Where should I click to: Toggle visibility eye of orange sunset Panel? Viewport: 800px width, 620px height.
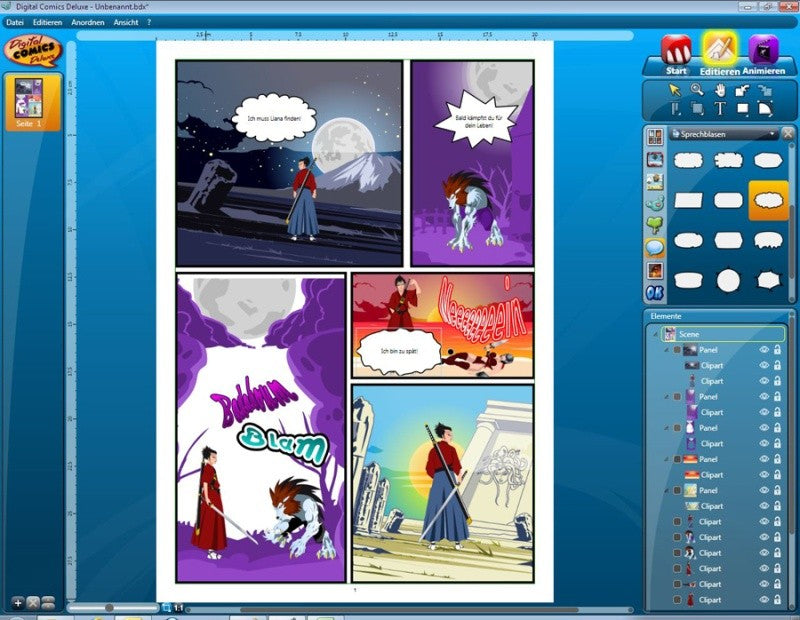pyautogui.click(x=764, y=459)
